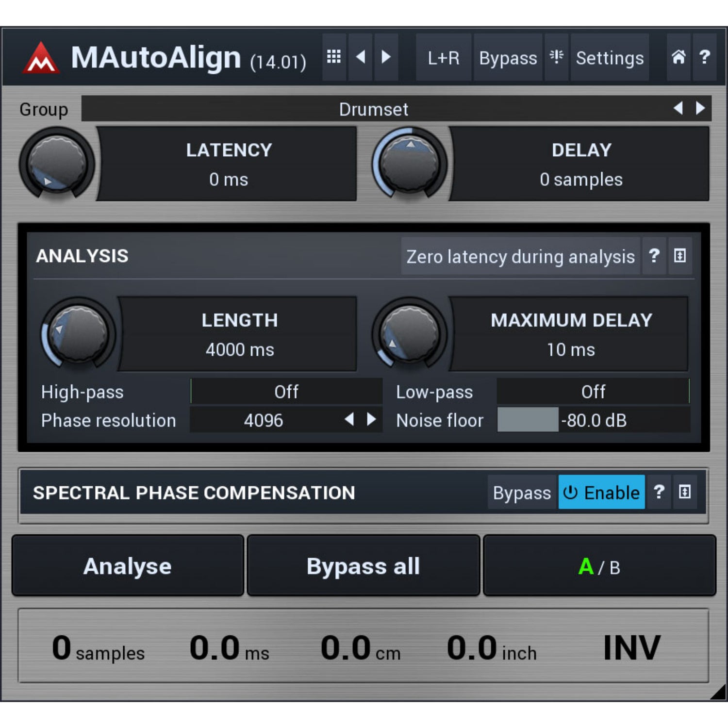Select next group with right arrow
728x728 pixels.
(x=700, y=108)
